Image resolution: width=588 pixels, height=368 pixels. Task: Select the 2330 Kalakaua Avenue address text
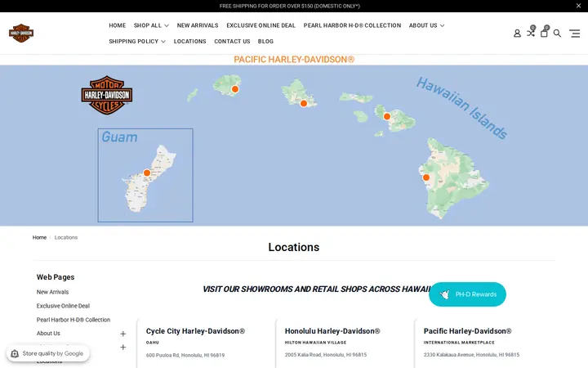471,354
